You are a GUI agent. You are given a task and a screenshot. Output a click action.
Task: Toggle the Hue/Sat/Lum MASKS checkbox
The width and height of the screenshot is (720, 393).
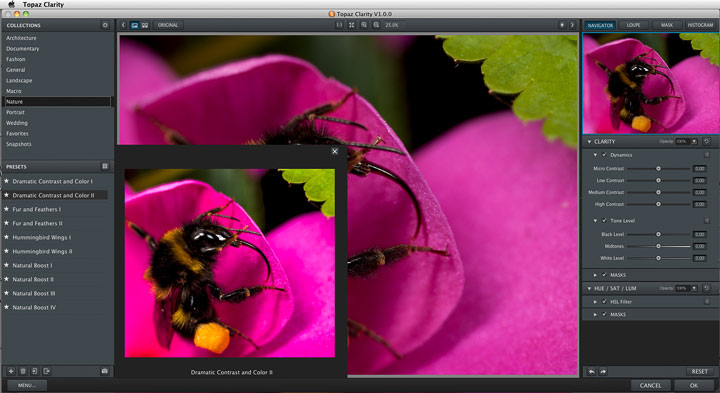click(x=605, y=314)
